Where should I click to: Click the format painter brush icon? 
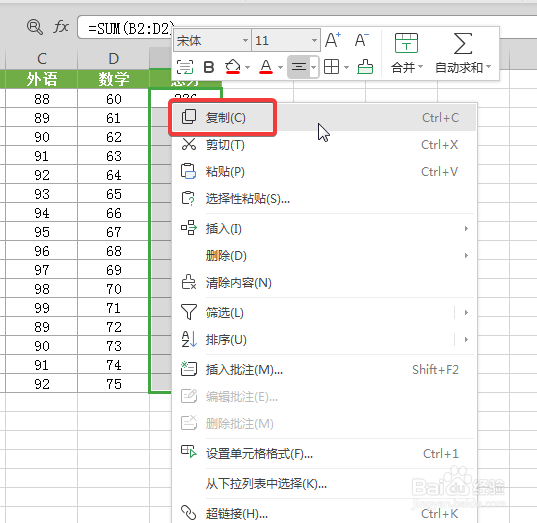point(365,66)
